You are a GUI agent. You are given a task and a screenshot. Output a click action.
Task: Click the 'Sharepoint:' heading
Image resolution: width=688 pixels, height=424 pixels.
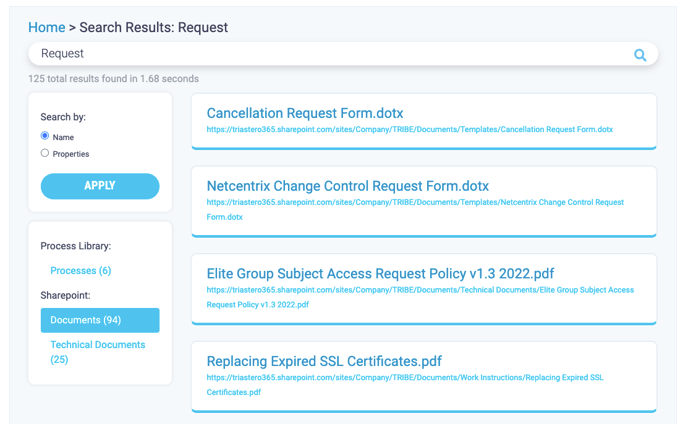point(65,295)
